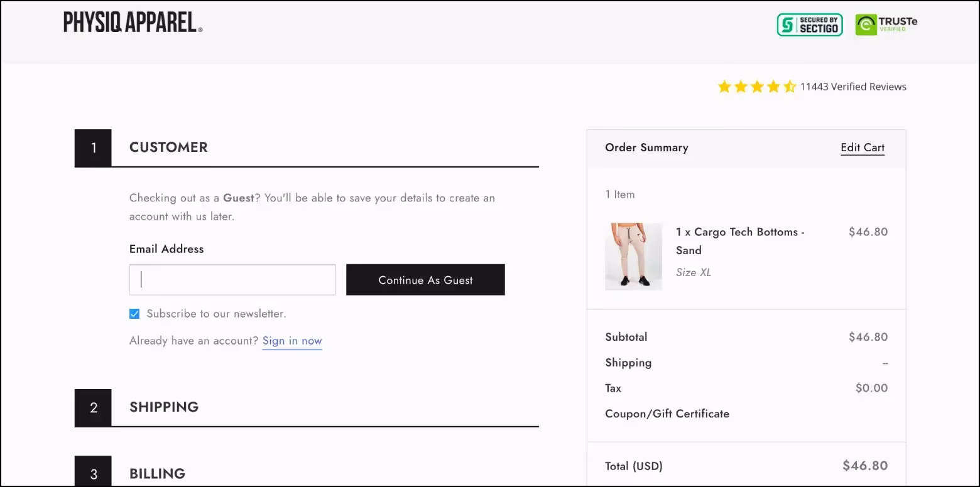Expand the Shipping section header
The width and height of the screenshot is (980, 487).
click(164, 407)
